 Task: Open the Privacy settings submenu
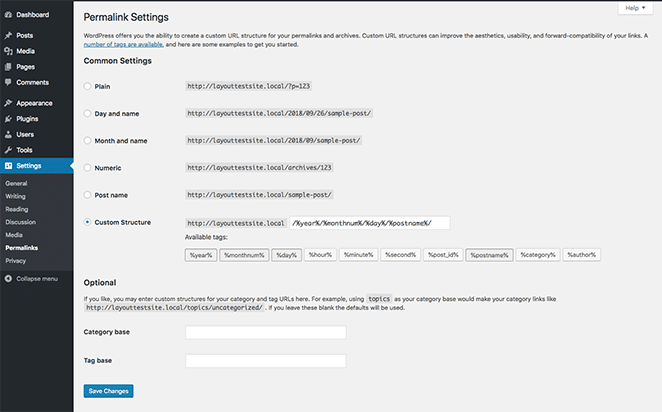click(15, 260)
